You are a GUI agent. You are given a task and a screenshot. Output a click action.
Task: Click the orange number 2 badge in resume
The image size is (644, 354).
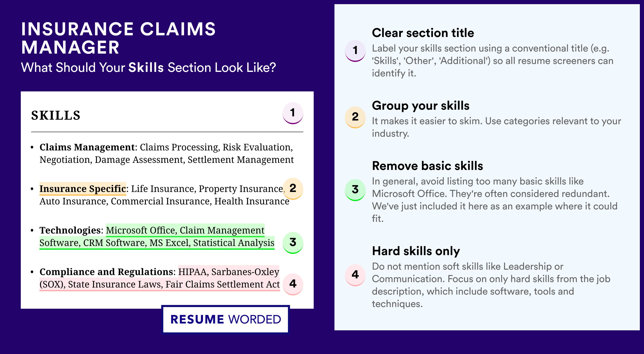pyautogui.click(x=293, y=188)
